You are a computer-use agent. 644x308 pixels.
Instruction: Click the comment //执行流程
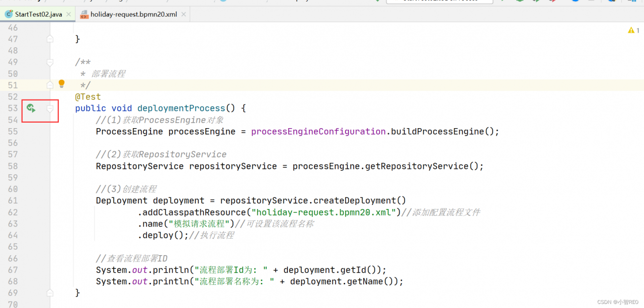(x=211, y=235)
